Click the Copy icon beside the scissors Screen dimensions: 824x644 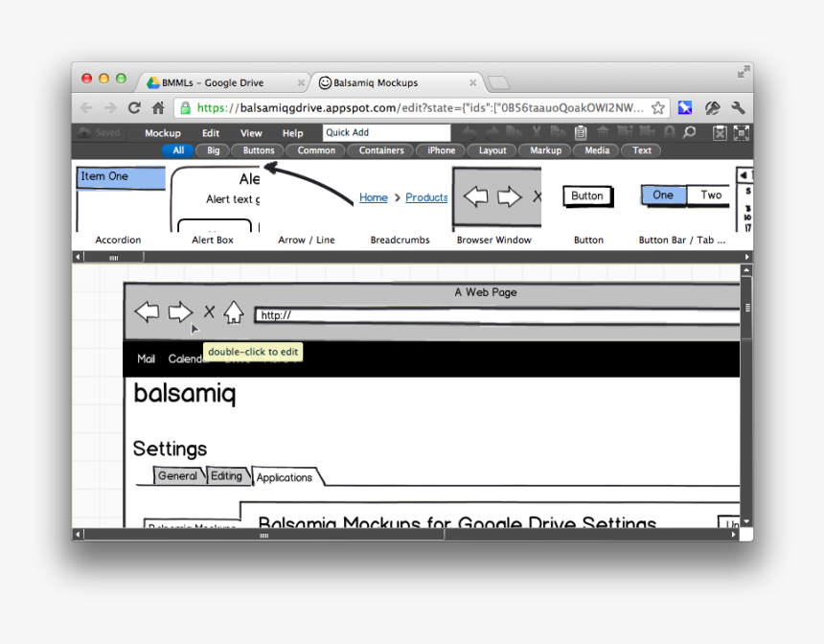point(558,132)
